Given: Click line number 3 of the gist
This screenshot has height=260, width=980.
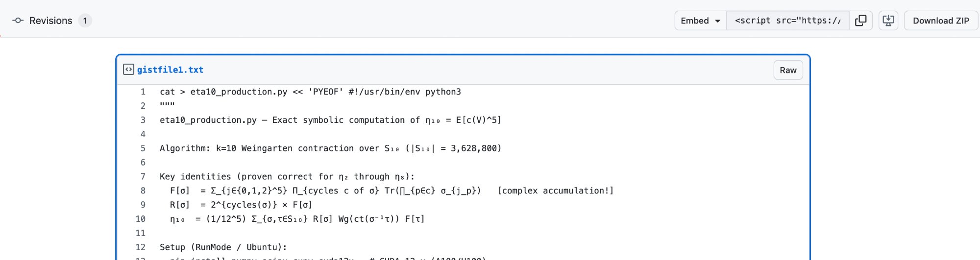Looking at the screenshot, I should [143, 120].
